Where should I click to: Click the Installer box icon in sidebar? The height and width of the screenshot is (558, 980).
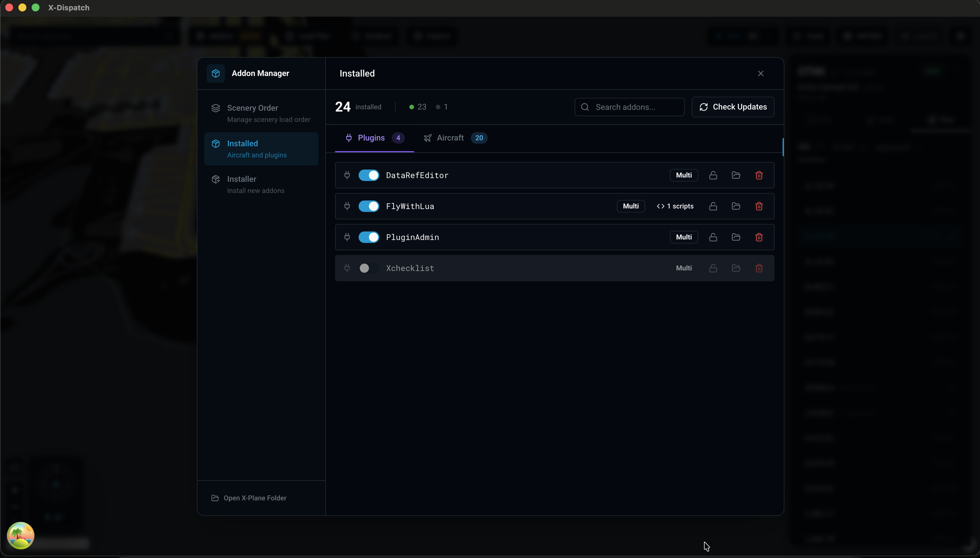pos(216,179)
